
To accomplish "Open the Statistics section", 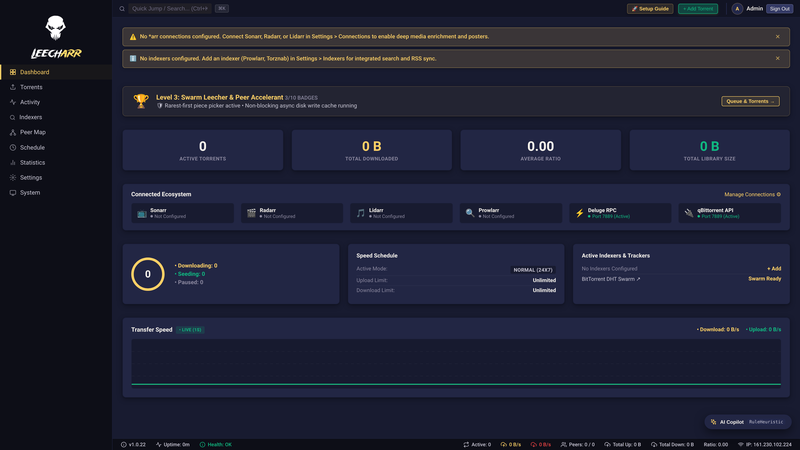I will (56, 162).
